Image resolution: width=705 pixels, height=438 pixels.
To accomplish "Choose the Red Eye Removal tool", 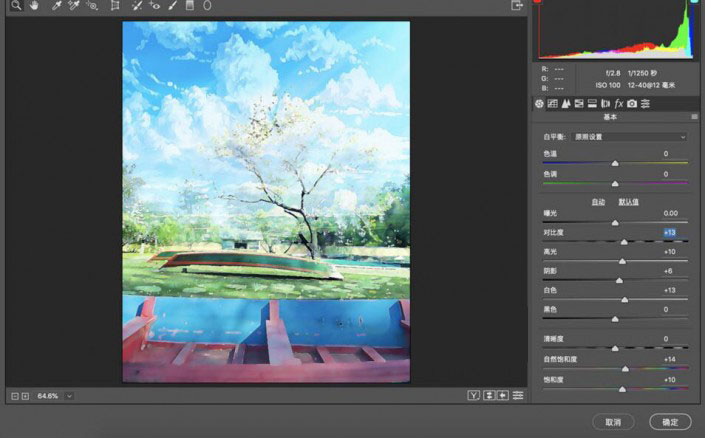I will [154, 5].
